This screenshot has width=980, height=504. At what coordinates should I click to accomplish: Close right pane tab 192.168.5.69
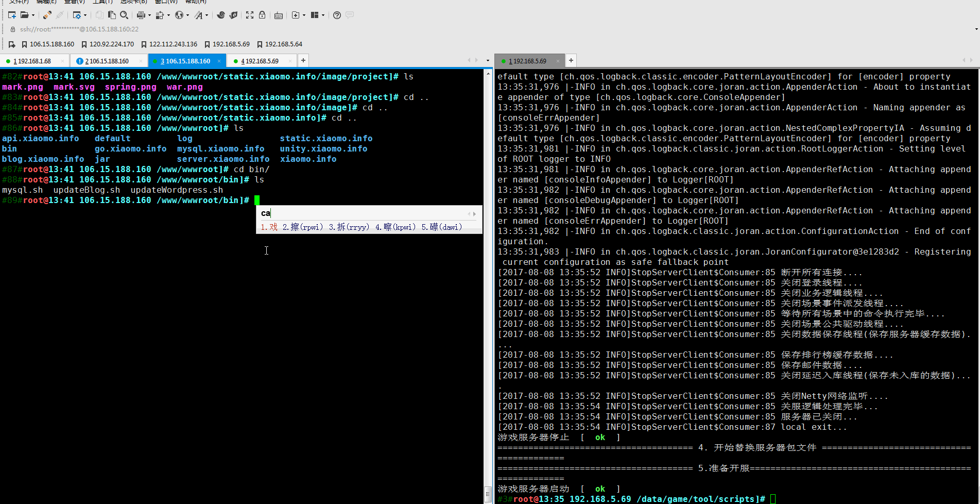[x=558, y=61]
